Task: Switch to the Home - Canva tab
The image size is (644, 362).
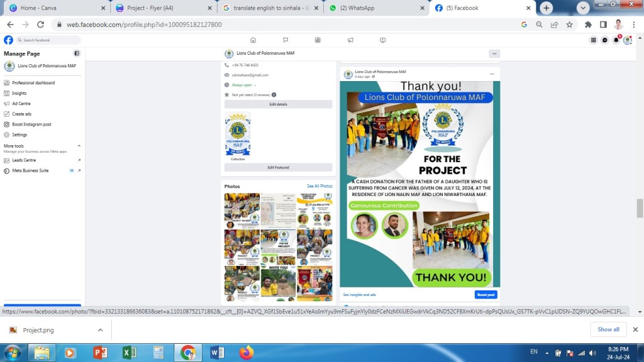Action: pyautogui.click(x=57, y=8)
